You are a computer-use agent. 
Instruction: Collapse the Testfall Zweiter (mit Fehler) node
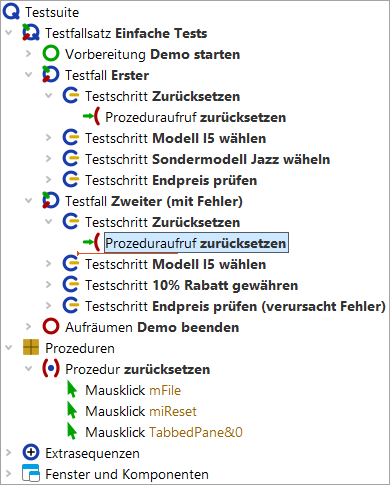29,201
